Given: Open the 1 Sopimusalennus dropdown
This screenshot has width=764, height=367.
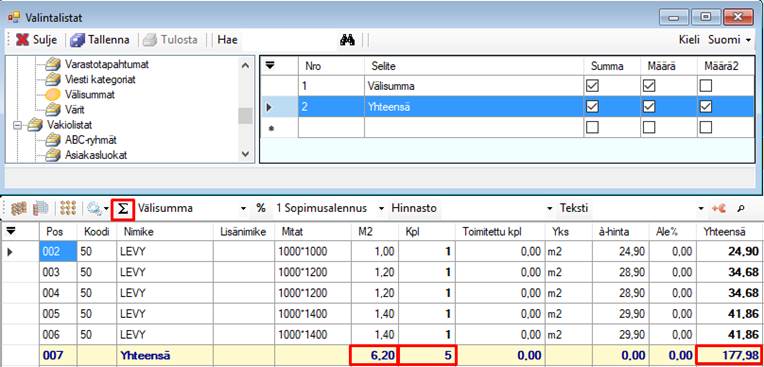Looking at the screenshot, I should pyautogui.click(x=381, y=209).
